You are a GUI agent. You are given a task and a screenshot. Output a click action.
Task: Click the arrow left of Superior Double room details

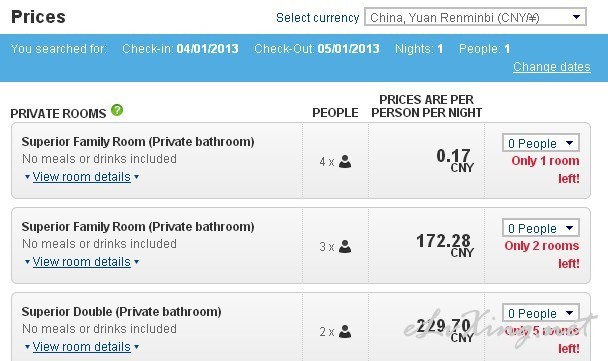27,347
